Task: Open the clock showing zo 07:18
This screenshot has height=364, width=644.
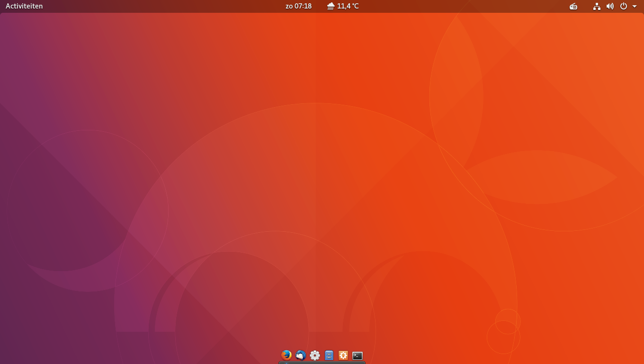Action: [x=298, y=6]
